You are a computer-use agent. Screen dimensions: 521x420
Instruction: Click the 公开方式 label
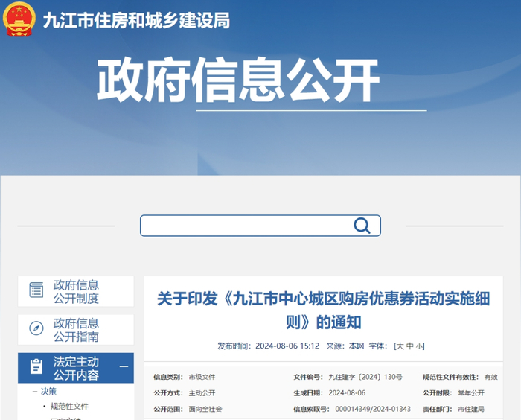tap(168, 393)
